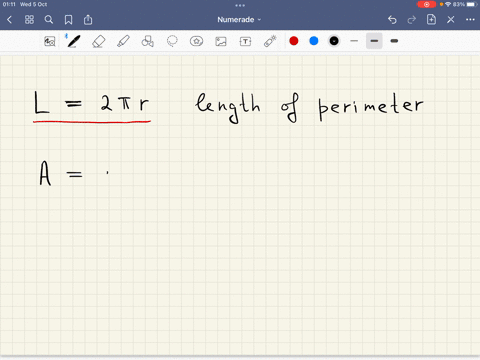480x360 pixels.
Task: Close the editing toolbar with X
Action: 451,20
